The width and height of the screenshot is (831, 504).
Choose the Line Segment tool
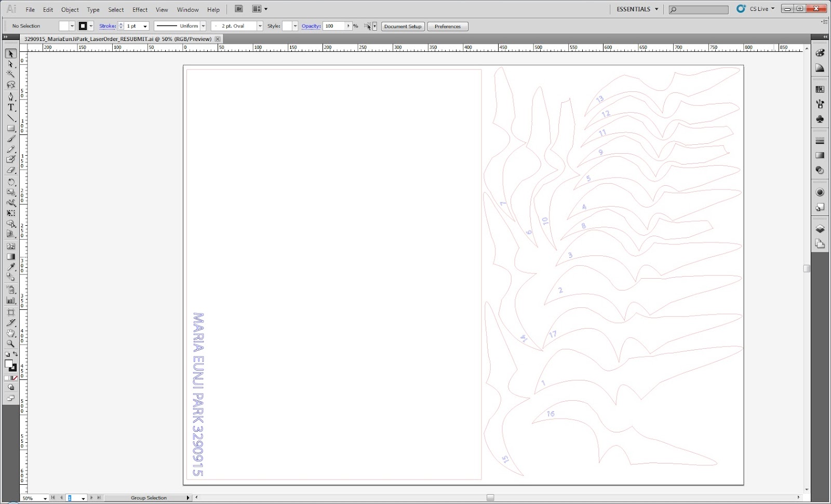[10, 118]
